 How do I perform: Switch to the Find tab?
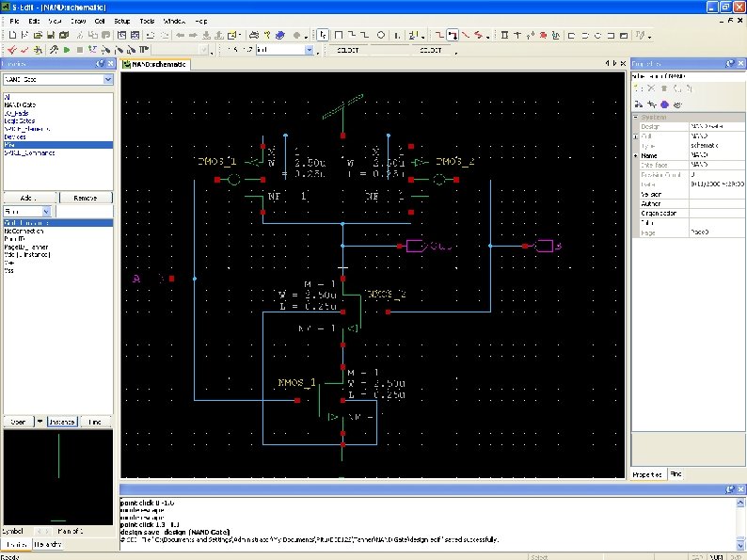click(x=675, y=473)
